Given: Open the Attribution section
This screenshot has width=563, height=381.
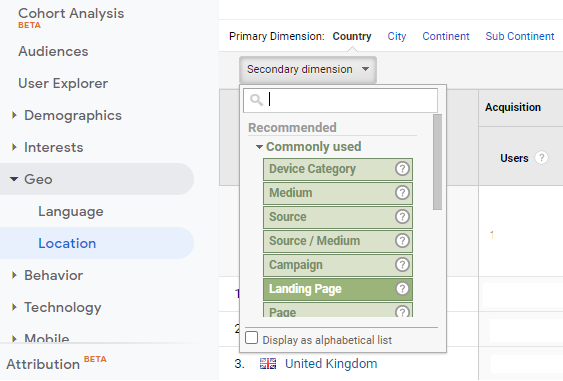Looking at the screenshot, I should [43, 364].
